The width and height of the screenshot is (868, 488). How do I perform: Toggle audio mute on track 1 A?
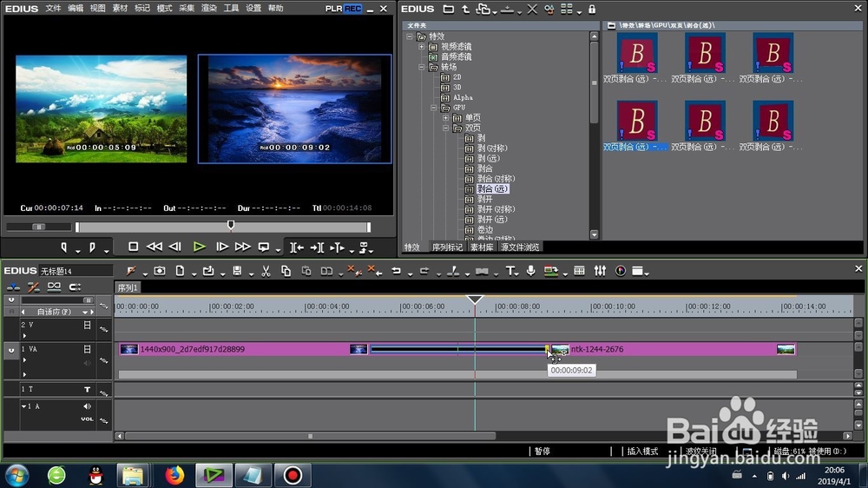(x=87, y=406)
